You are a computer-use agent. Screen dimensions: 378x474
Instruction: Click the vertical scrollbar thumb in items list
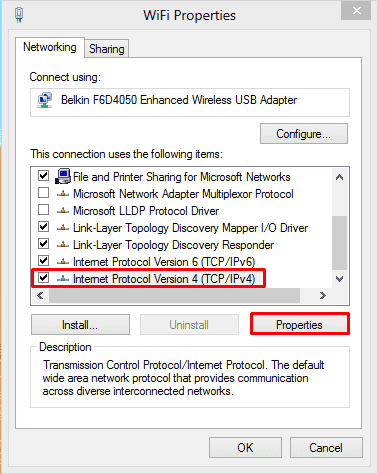click(339, 243)
